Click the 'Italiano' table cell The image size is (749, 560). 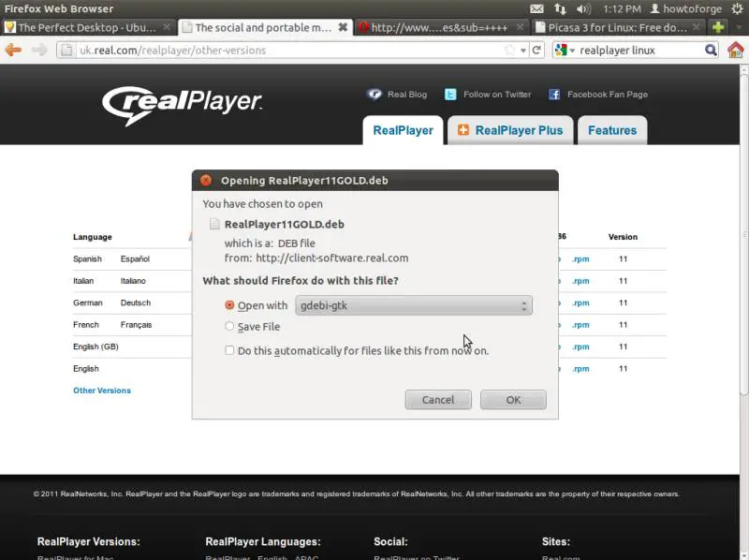pos(133,281)
